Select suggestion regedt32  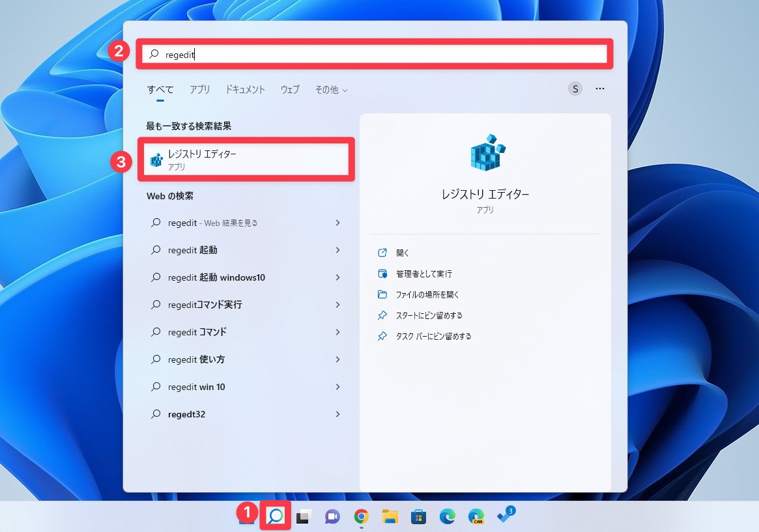(246, 415)
